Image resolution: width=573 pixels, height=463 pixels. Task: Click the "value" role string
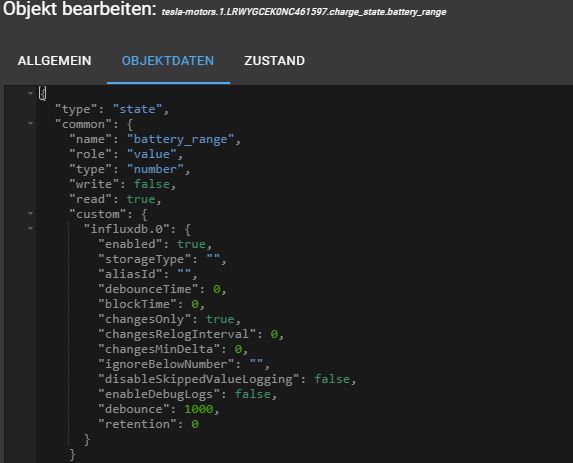click(x=152, y=154)
